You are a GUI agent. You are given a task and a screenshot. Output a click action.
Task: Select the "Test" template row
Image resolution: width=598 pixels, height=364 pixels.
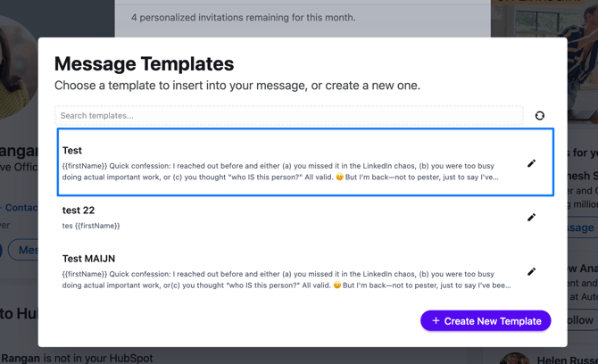[x=286, y=163]
